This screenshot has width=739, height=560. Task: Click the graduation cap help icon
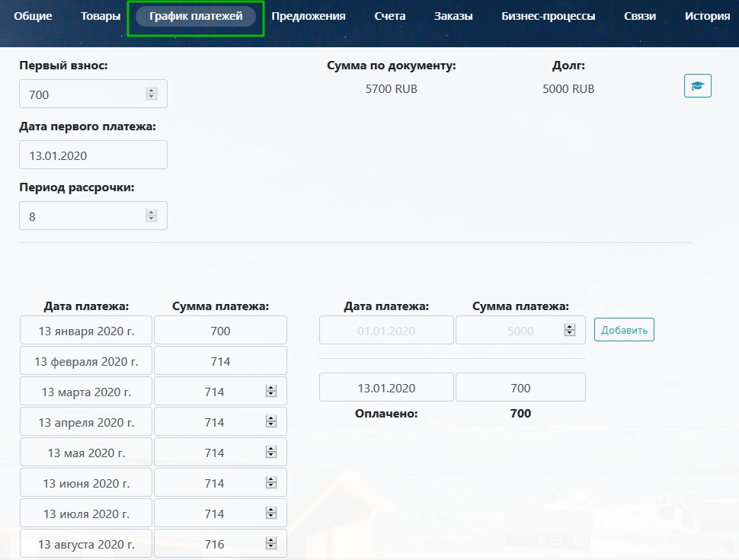[x=697, y=86]
